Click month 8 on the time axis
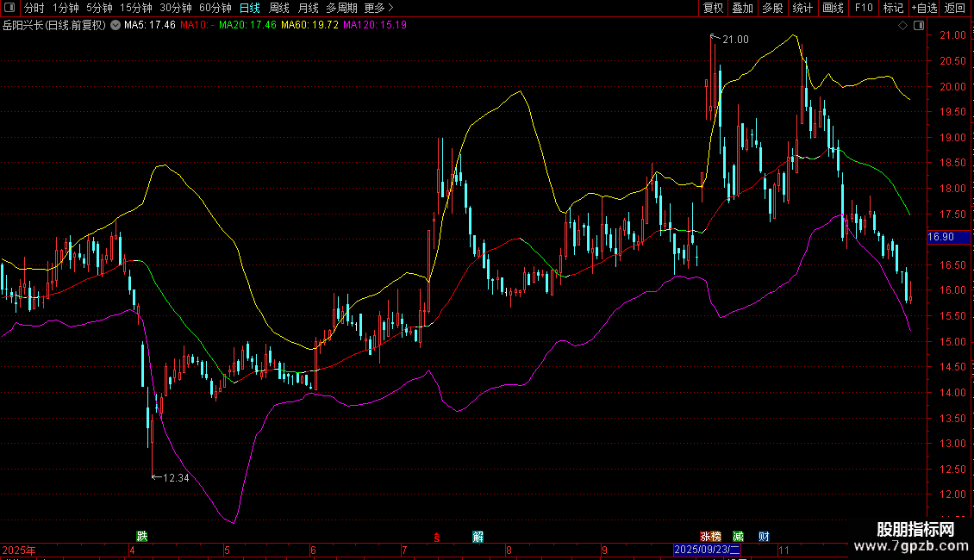 [x=509, y=551]
